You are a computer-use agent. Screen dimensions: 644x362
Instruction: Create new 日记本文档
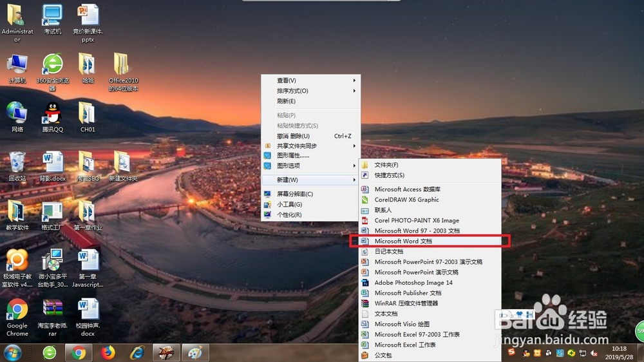(x=430, y=251)
